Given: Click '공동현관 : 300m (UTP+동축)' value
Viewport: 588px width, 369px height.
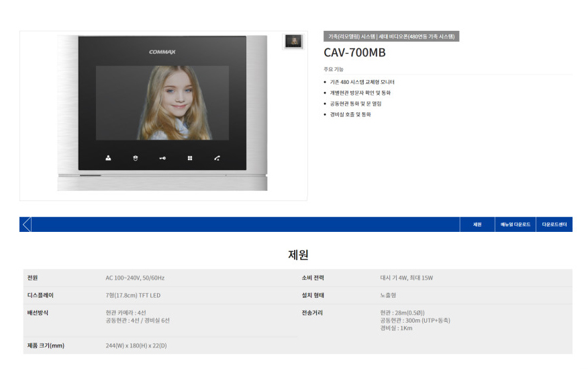Looking at the screenshot, I should click(x=415, y=321).
